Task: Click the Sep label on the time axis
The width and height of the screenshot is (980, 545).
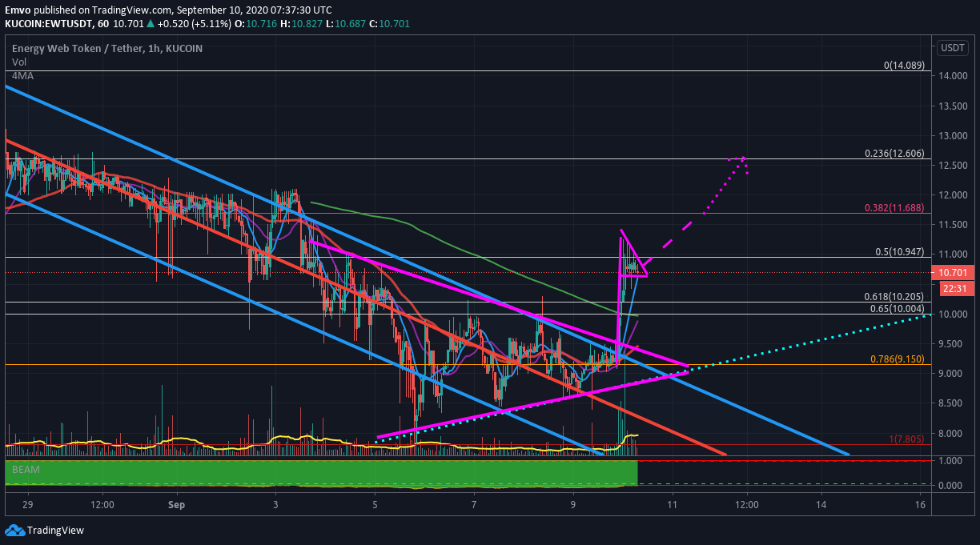Action: (x=177, y=505)
